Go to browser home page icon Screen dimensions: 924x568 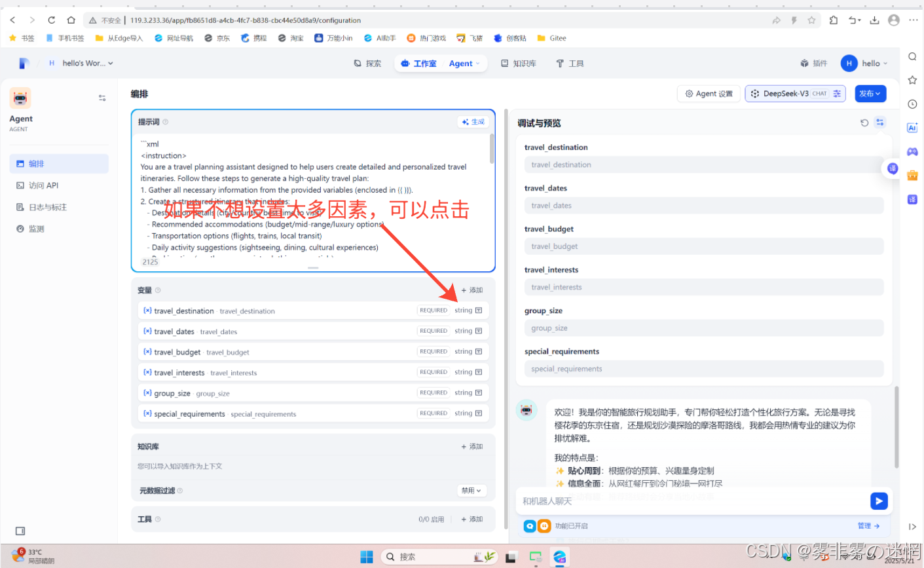pyautogui.click(x=71, y=20)
